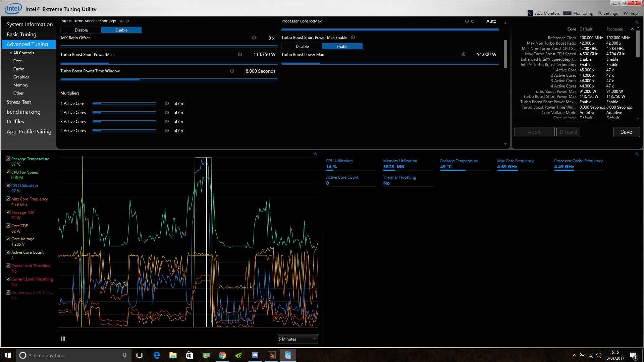644x362 pixels.
Task: Disable Turbo Boost Short Power Max
Action: click(302, 47)
